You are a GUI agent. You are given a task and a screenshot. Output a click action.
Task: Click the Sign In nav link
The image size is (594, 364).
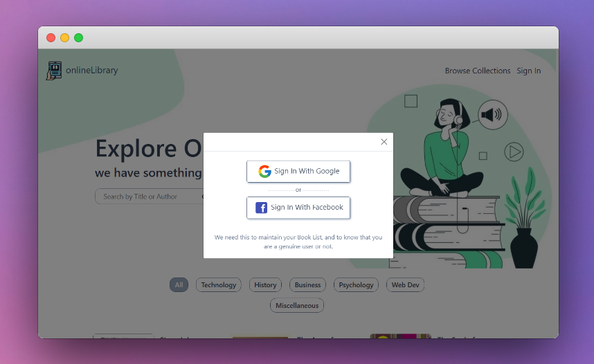click(528, 71)
